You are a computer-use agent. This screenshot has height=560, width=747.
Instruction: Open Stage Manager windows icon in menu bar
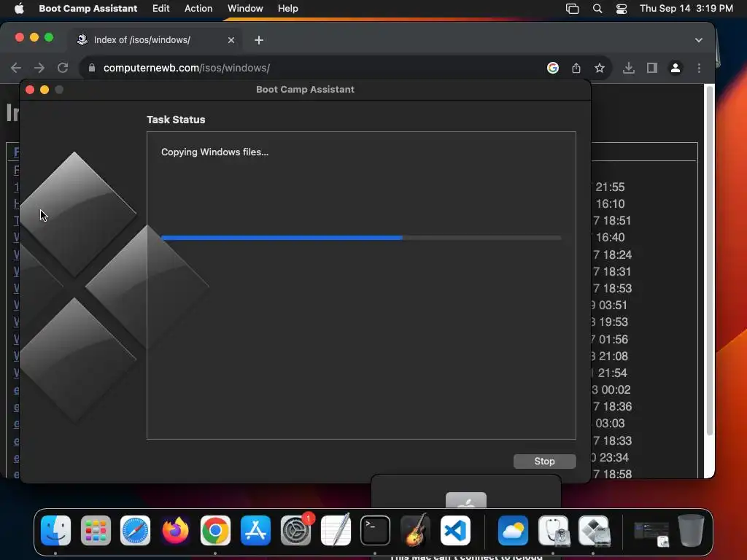coord(572,9)
